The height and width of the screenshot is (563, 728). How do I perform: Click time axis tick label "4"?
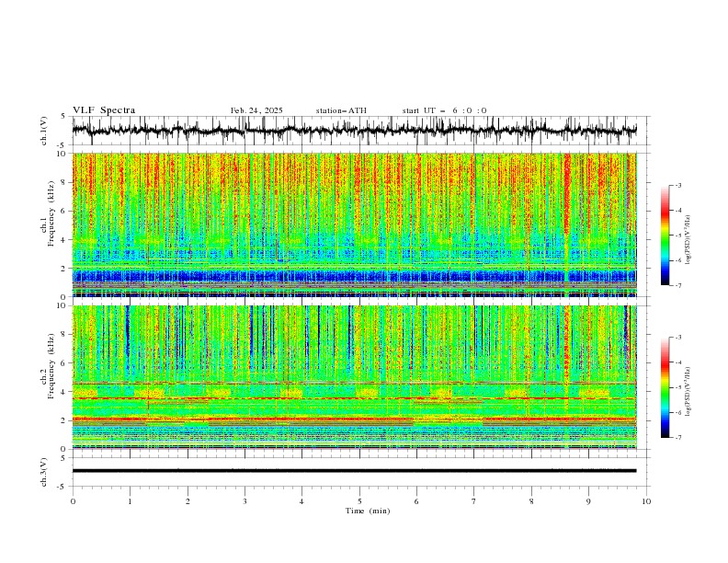tap(301, 501)
